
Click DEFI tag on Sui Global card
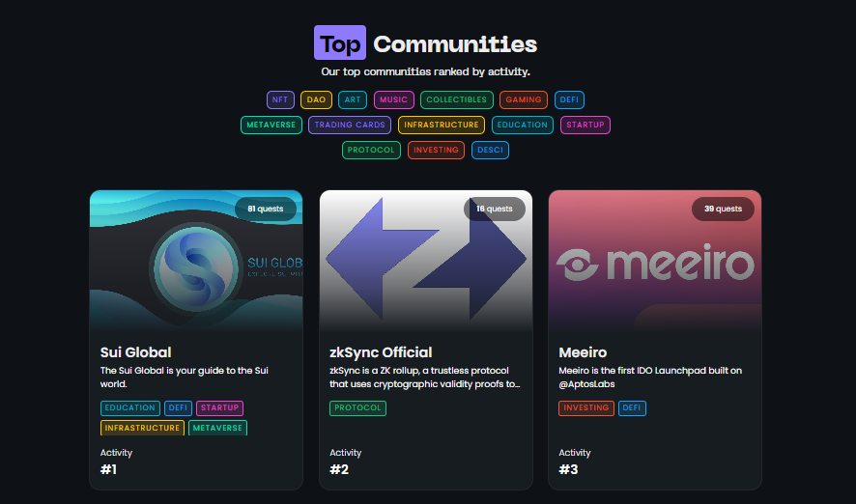[178, 408]
